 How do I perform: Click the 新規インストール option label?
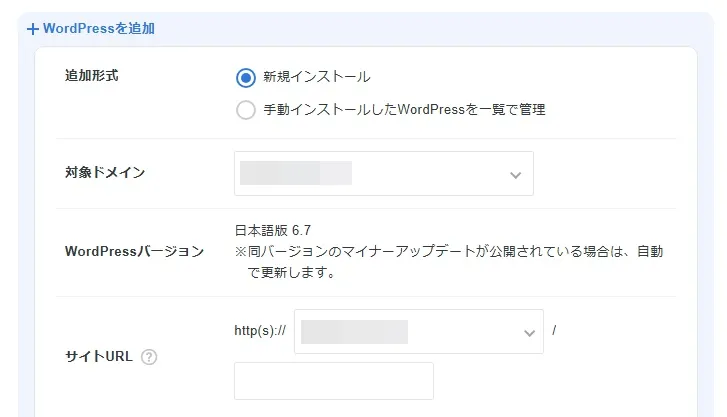316,77
